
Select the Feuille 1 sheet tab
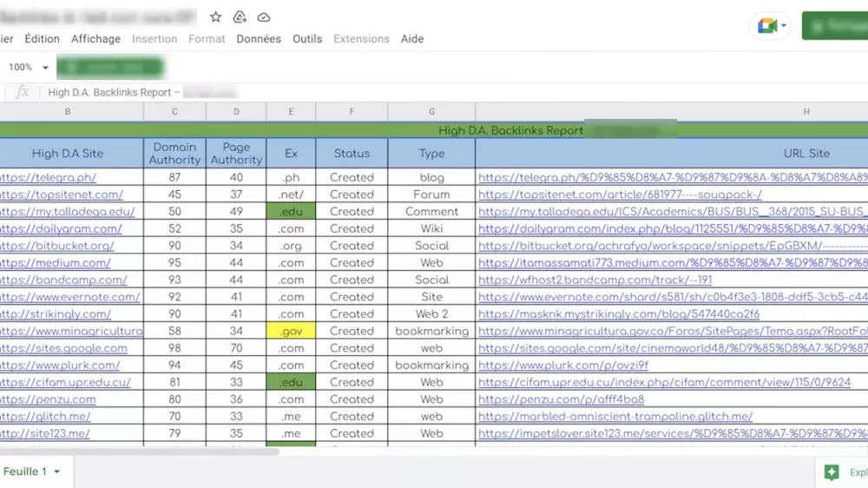[x=25, y=472]
